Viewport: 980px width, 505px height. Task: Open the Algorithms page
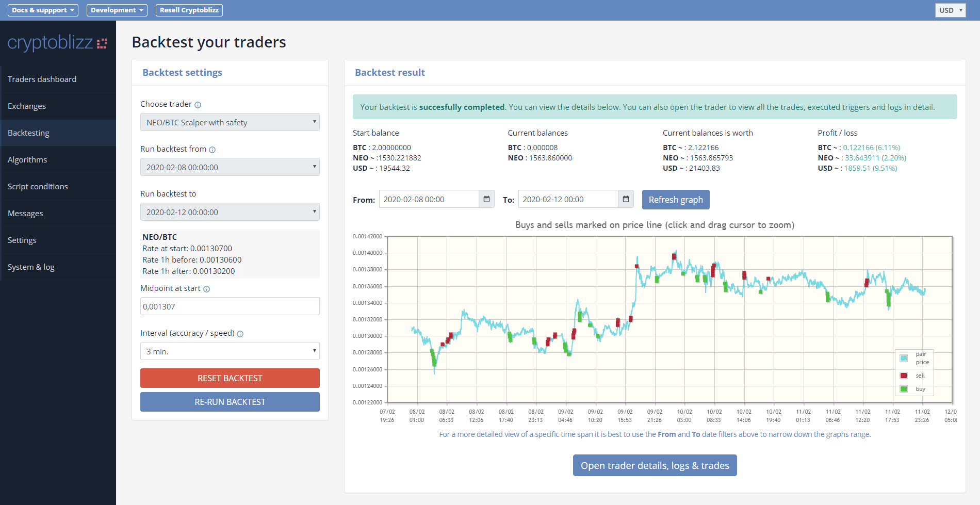(58, 160)
